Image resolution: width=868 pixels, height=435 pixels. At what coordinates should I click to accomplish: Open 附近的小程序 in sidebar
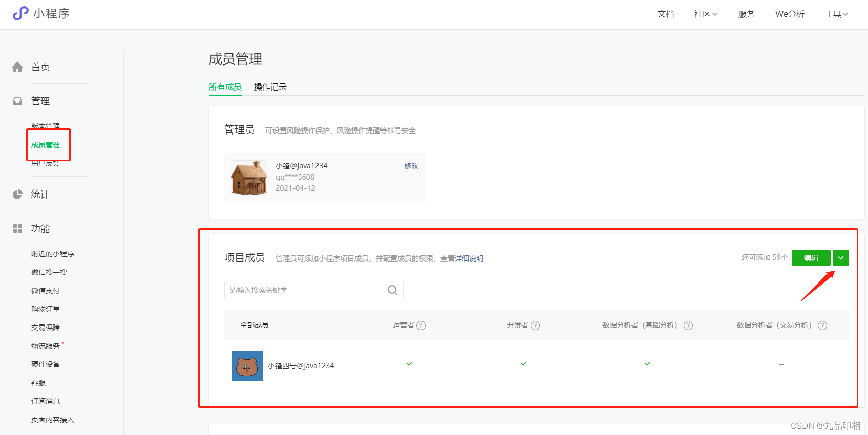53,254
